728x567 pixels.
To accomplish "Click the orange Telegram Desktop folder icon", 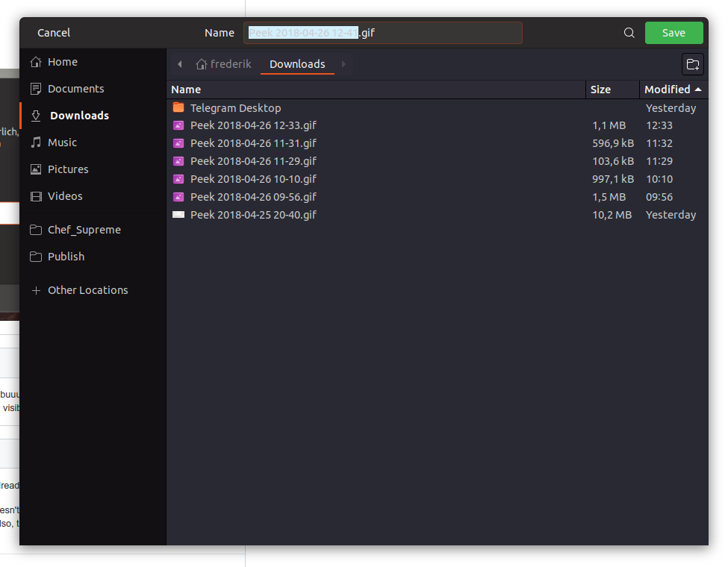I will pyautogui.click(x=178, y=107).
